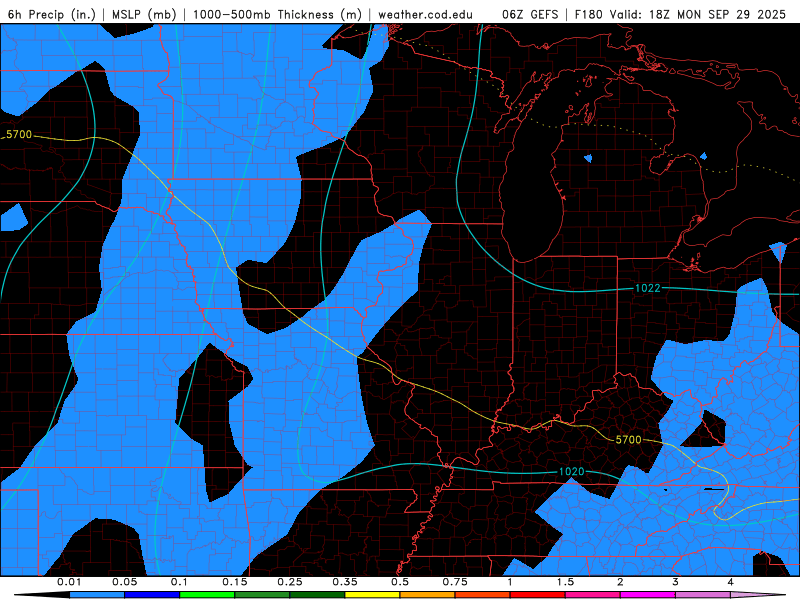Click the violet 3 inch legend swatch
The width and height of the screenshot is (800, 600).
(x=703, y=595)
